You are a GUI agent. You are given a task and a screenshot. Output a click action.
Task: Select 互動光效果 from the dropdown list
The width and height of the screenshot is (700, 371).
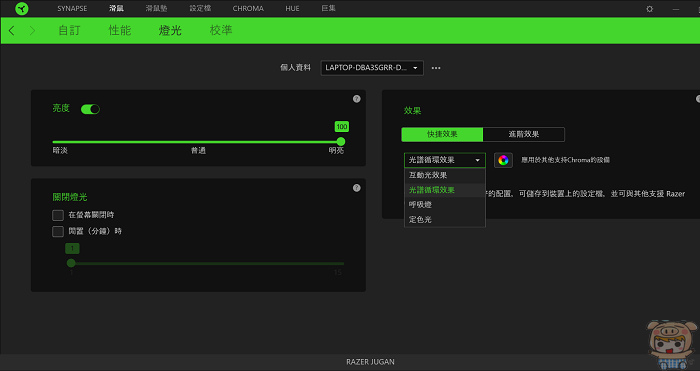tap(445, 175)
